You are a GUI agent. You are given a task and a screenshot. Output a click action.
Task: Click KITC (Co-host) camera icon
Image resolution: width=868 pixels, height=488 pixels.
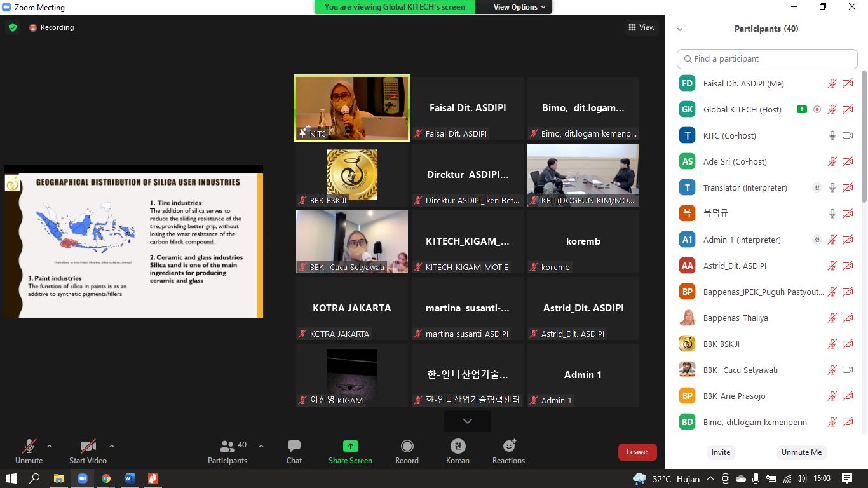coord(848,135)
